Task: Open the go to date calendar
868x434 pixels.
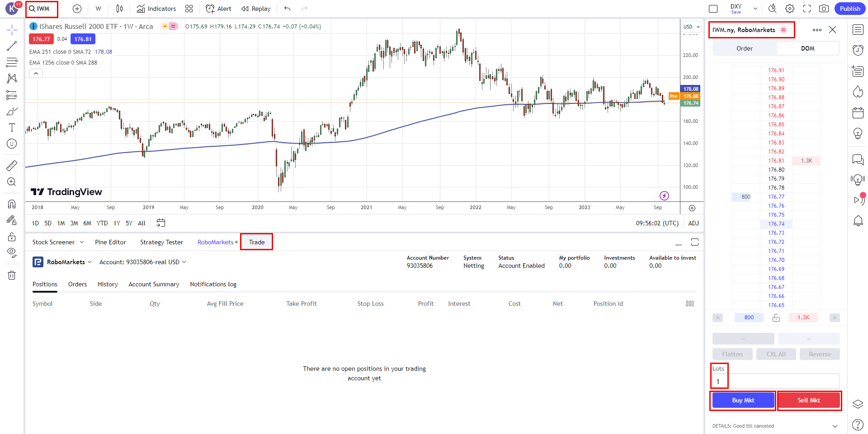Action: point(160,223)
